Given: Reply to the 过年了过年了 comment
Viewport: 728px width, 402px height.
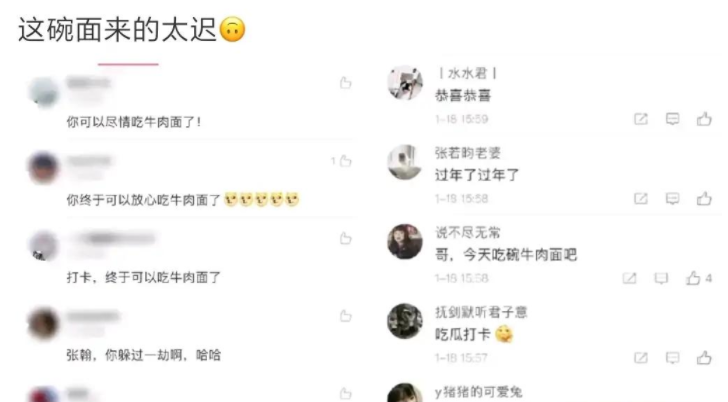Looking at the screenshot, I should coord(672,199).
